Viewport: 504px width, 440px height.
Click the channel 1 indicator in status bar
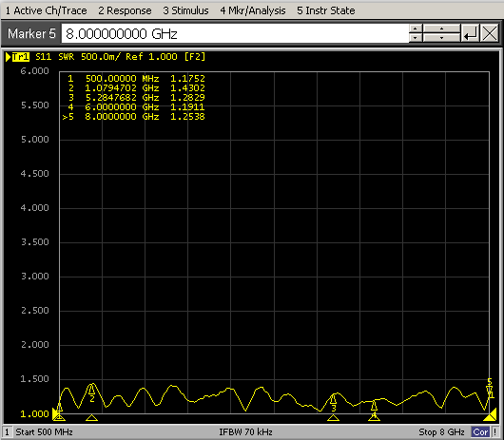pyautogui.click(x=7, y=432)
